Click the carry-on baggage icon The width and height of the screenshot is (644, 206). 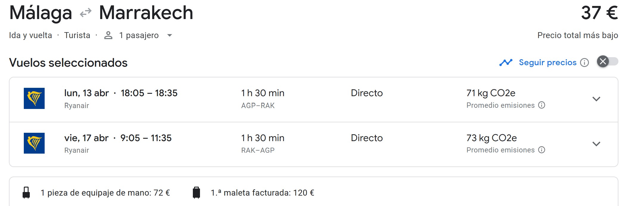point(26,193)
